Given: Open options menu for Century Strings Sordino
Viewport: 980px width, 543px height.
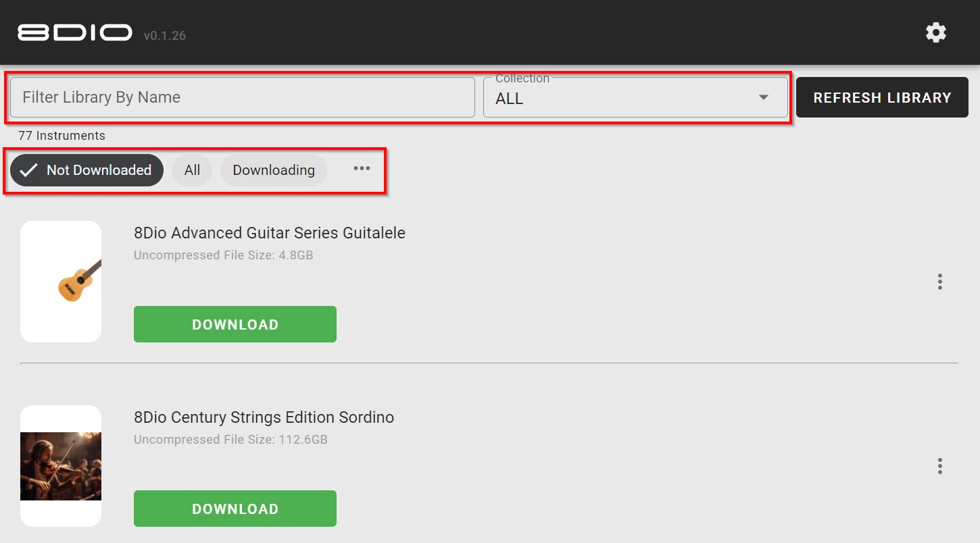Looking at the screenshot, I should tap(939, 466).
